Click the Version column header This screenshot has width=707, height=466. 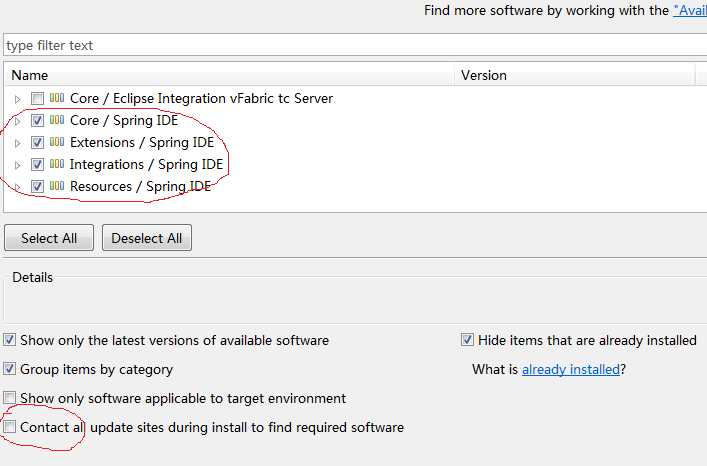click(575, 75)
